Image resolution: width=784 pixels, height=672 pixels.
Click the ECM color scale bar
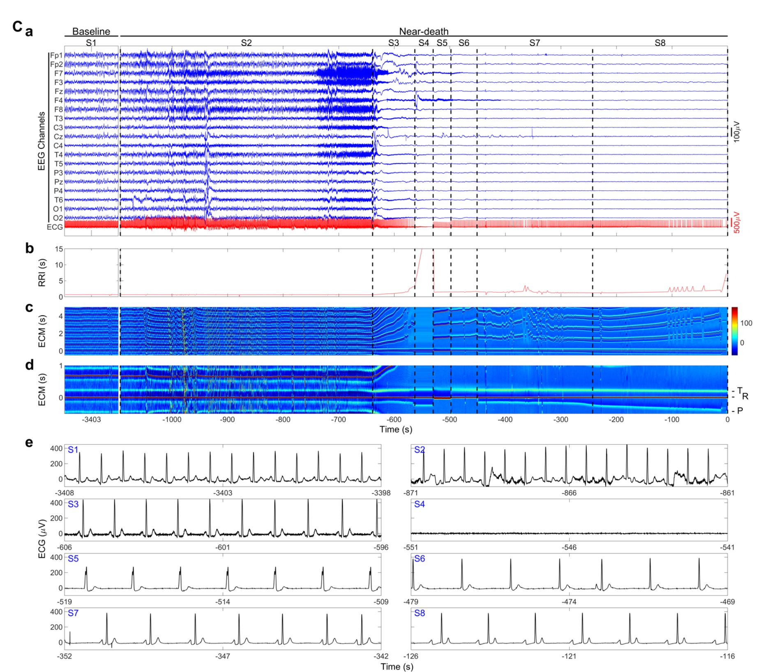pyautogui.click(x=734, y=331)
